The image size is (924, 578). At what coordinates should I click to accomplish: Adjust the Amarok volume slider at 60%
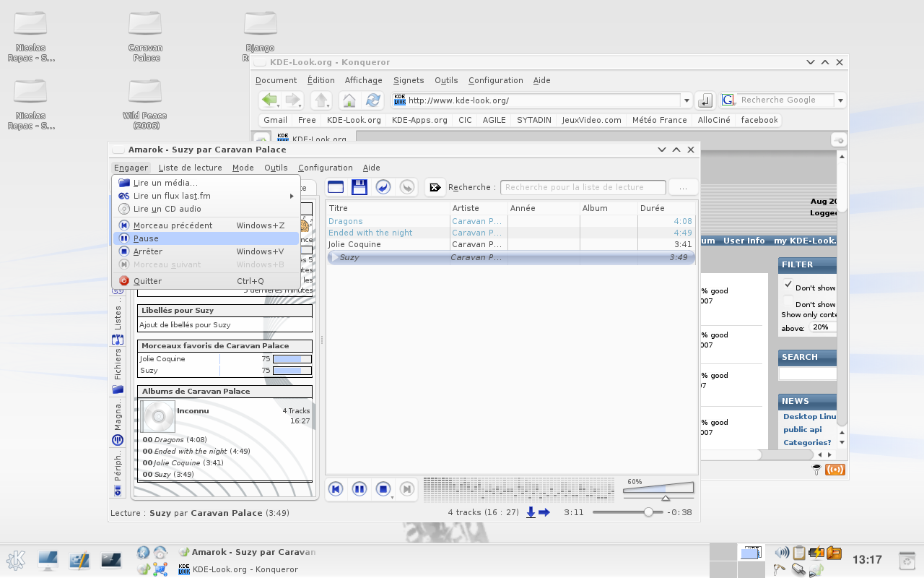[658, 491]
